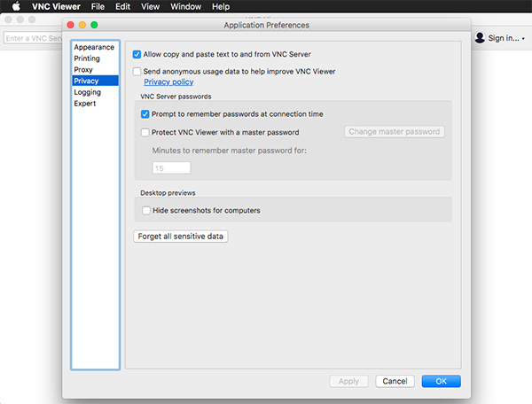Select the Proxy preferences category
The image size is (532, 404).
coord(95,69)
